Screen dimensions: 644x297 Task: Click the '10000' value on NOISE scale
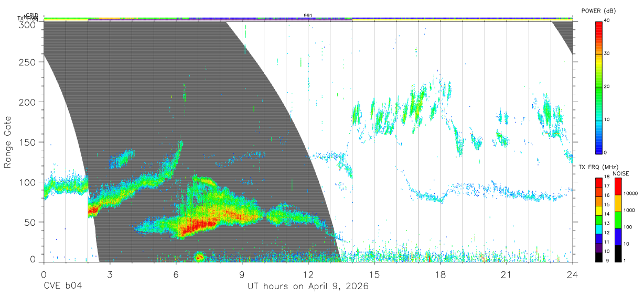coord(630,194)
